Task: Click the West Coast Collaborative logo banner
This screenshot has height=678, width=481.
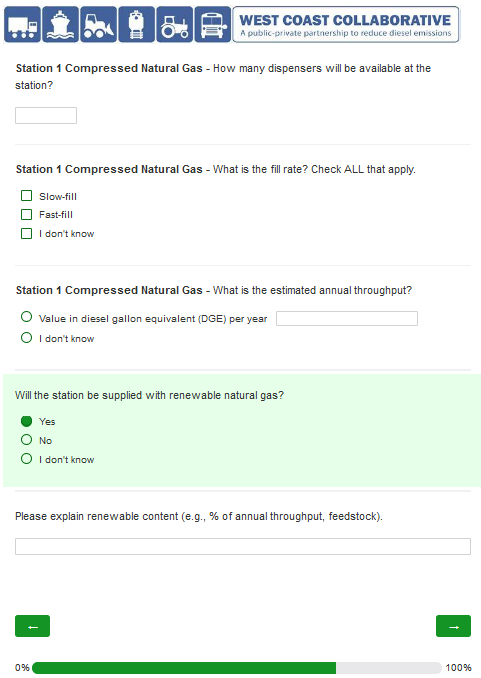Action: click(x=346, y=25)
